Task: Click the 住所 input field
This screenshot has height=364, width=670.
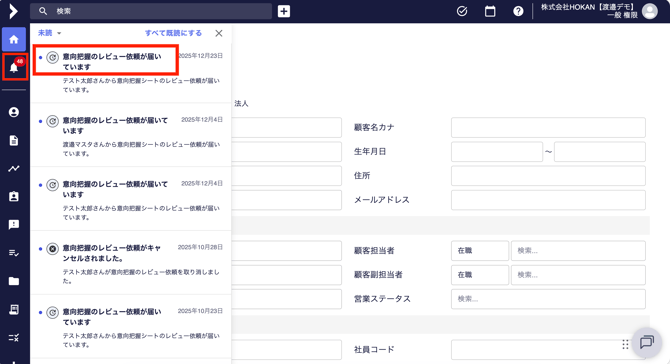Action: (548, 176)
